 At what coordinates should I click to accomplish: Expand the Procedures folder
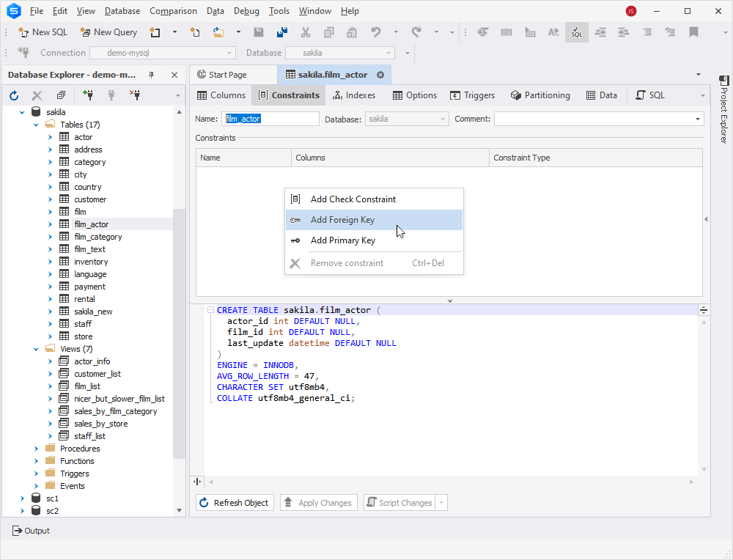coord(37,449)
